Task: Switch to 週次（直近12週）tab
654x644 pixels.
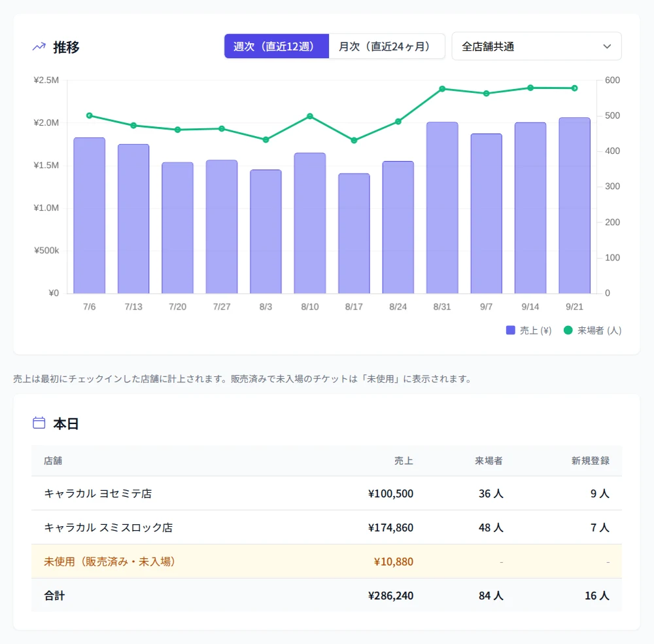Action: pos(277,46)
